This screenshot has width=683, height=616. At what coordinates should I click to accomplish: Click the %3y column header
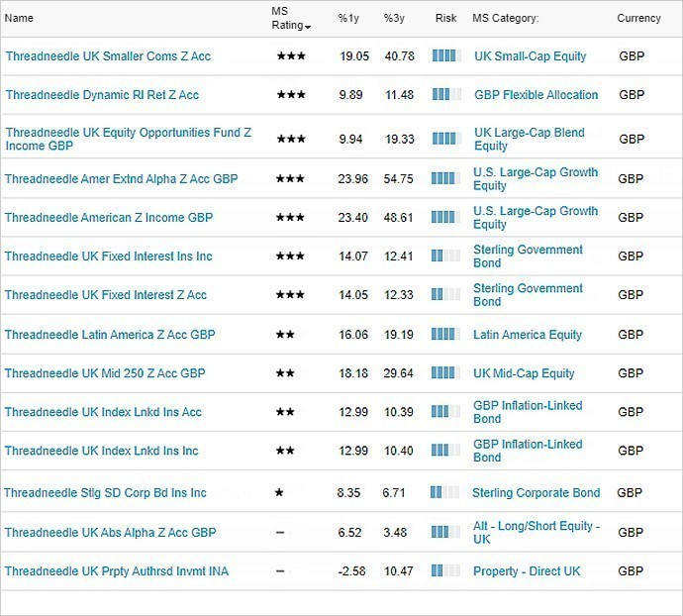point(394,18)
